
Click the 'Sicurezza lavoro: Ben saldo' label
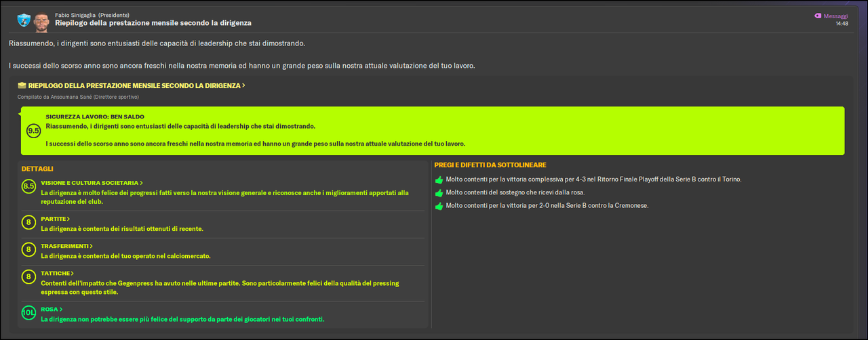tap(95, 116)
